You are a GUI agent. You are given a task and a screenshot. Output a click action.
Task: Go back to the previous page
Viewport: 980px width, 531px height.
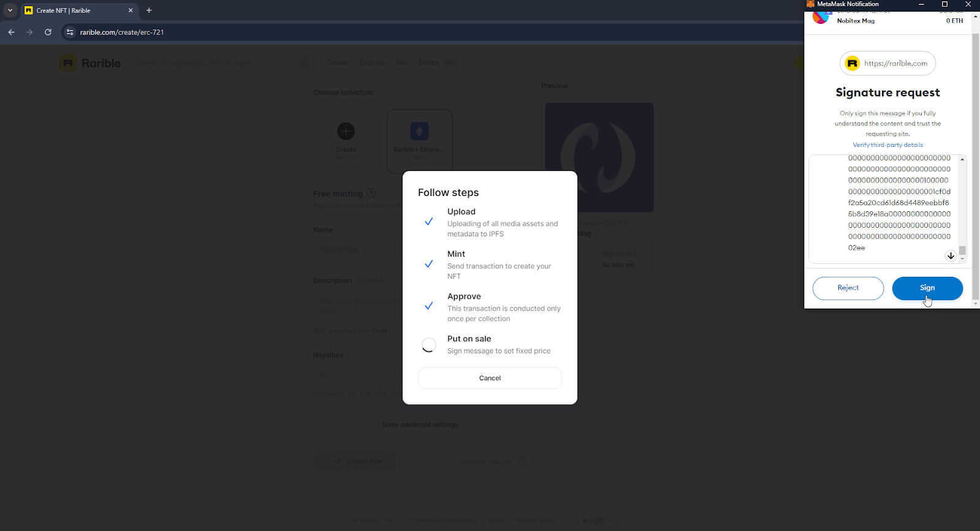click(11, 32)
